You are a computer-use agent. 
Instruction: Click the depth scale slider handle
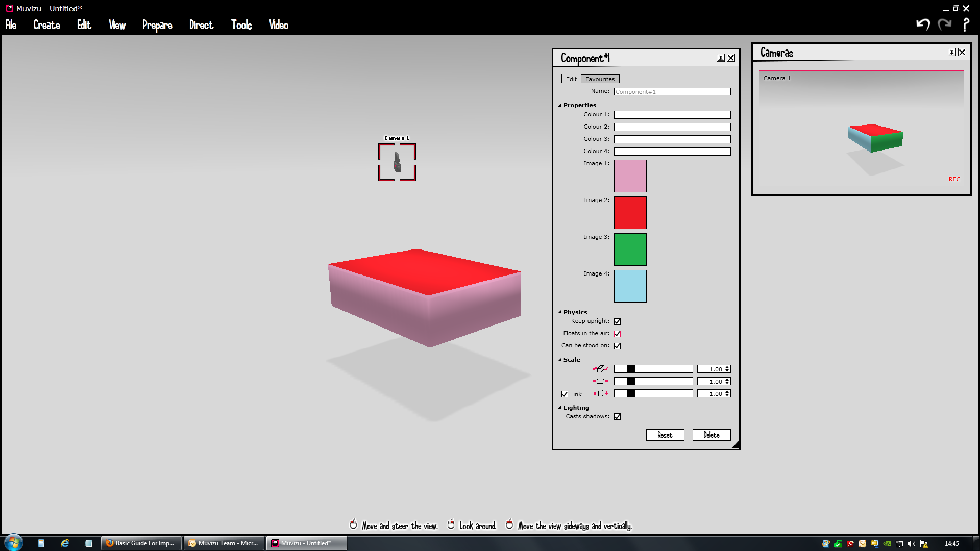tap(631, 369)
